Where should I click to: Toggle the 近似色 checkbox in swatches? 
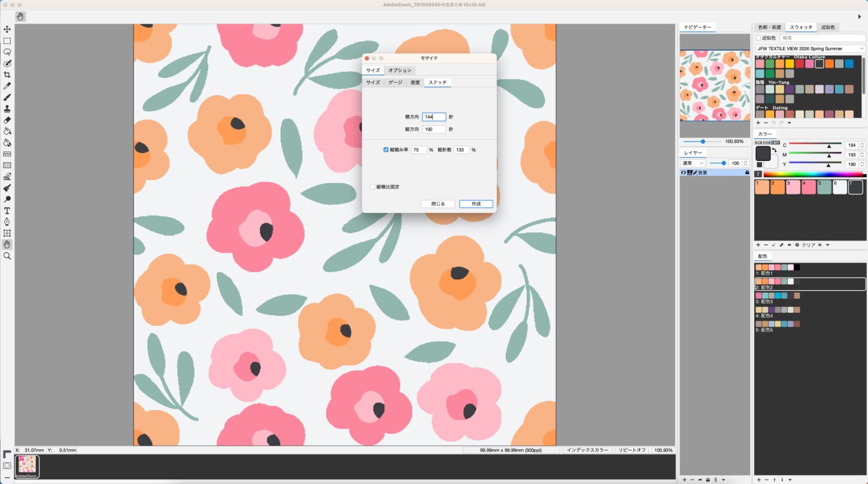[758, 38]
